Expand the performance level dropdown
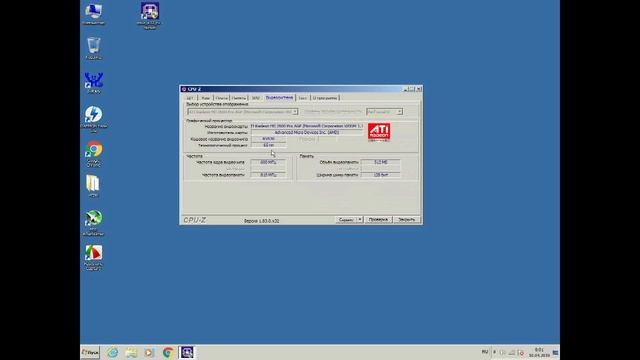Image resolution: width=640 pixels, height=360 pixels. 400,111
